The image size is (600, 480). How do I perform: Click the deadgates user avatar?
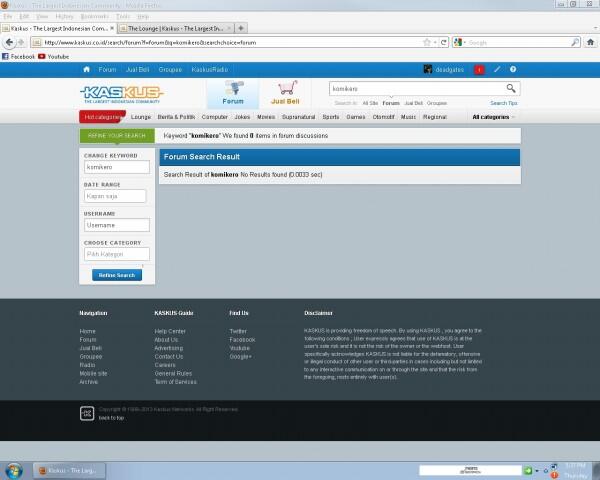click(428, 69)
